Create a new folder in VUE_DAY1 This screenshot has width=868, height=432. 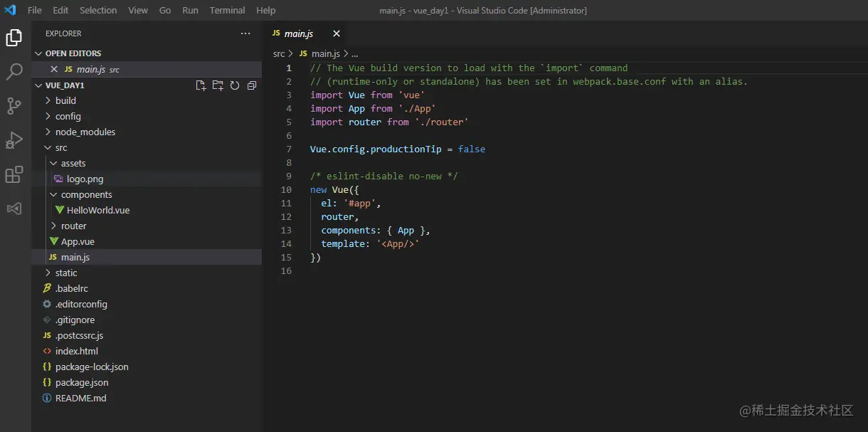pos(218,85)
